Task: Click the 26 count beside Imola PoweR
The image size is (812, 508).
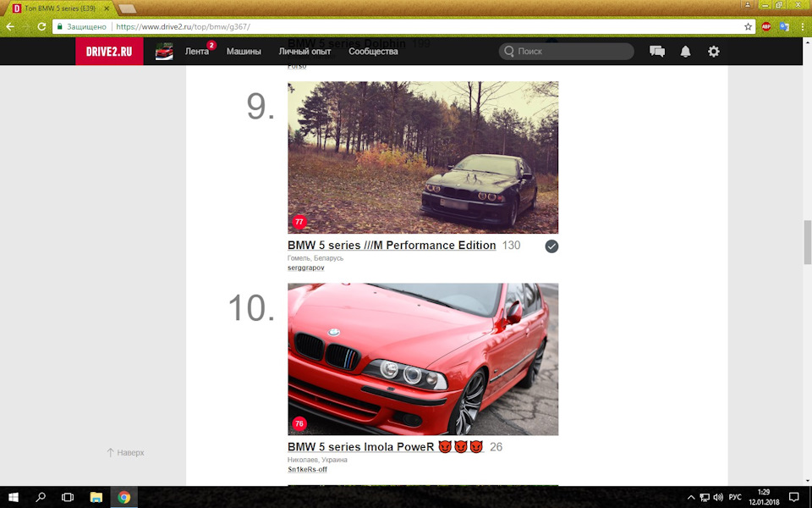Action: point(496,447)
